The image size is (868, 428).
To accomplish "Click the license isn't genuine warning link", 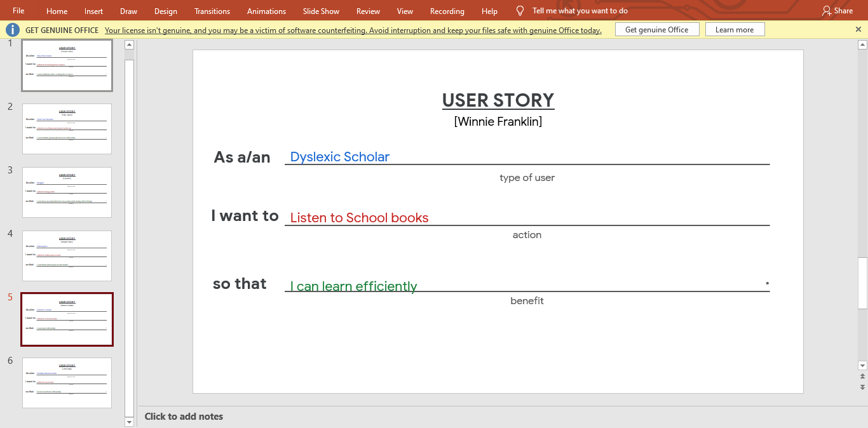I will point(353,30).
